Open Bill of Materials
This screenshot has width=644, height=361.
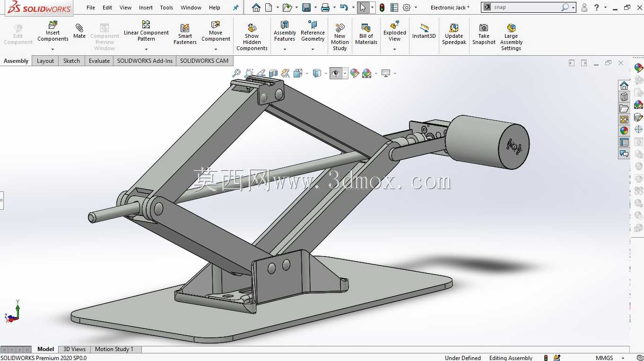366,34
